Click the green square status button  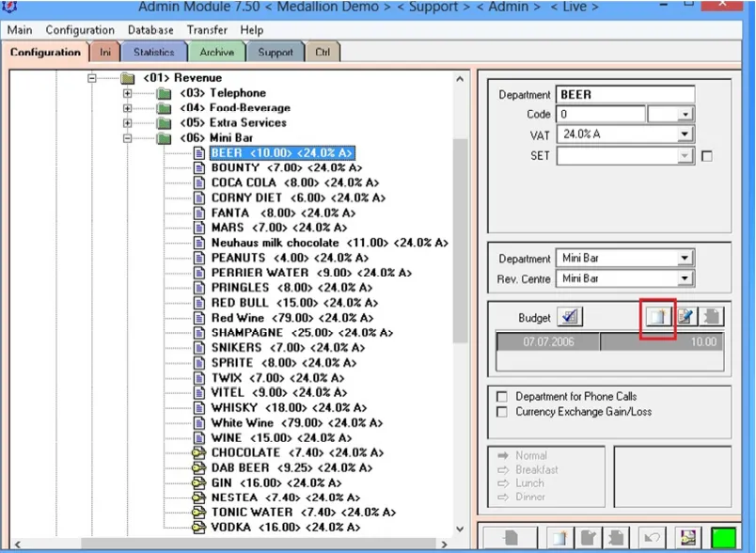(723, 538)
